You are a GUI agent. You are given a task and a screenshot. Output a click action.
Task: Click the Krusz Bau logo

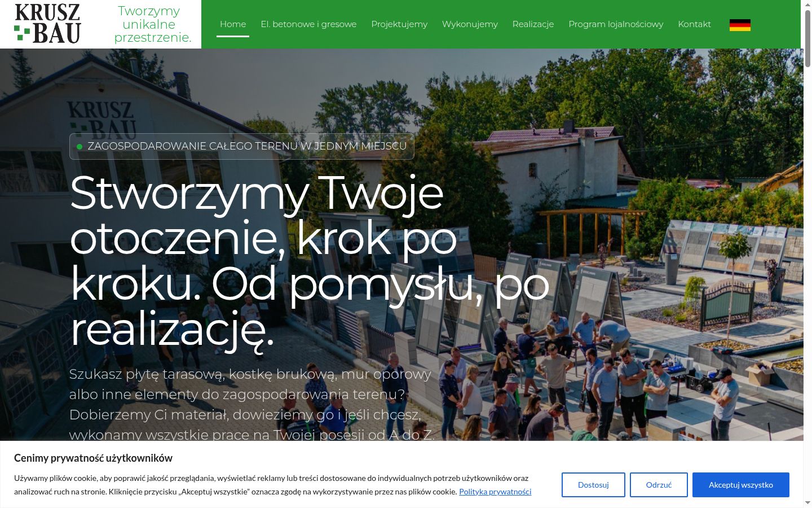tap(47, 24)
